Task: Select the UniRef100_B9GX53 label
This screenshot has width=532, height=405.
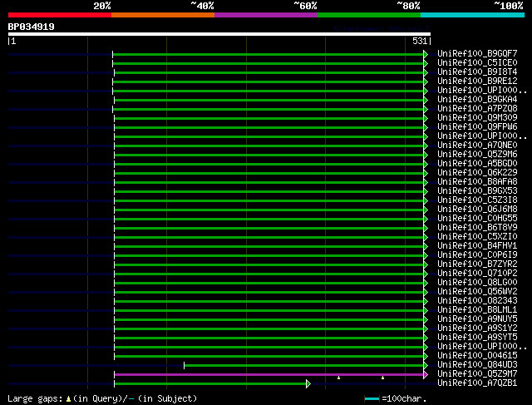Action: point(477,191)
